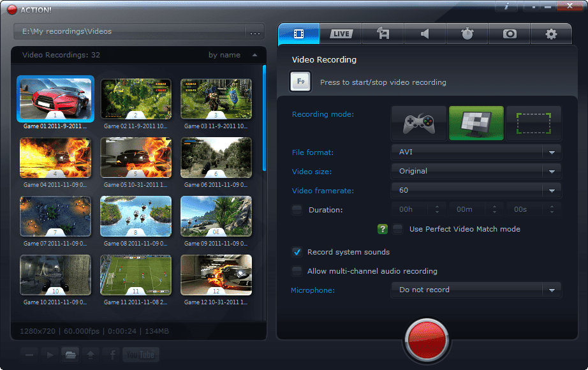Select the Game 06 thumbnail
This screenshot has width=588, height=370.
[x=216, y=158]
